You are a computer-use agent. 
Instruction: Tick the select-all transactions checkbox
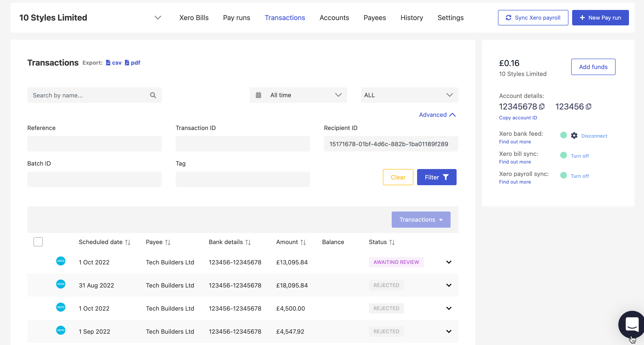[38, 242]
